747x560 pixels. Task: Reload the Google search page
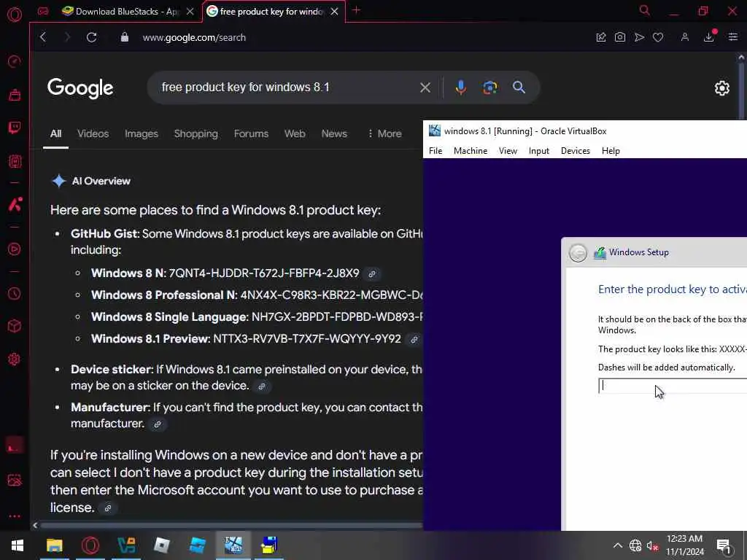coord(91,37)
